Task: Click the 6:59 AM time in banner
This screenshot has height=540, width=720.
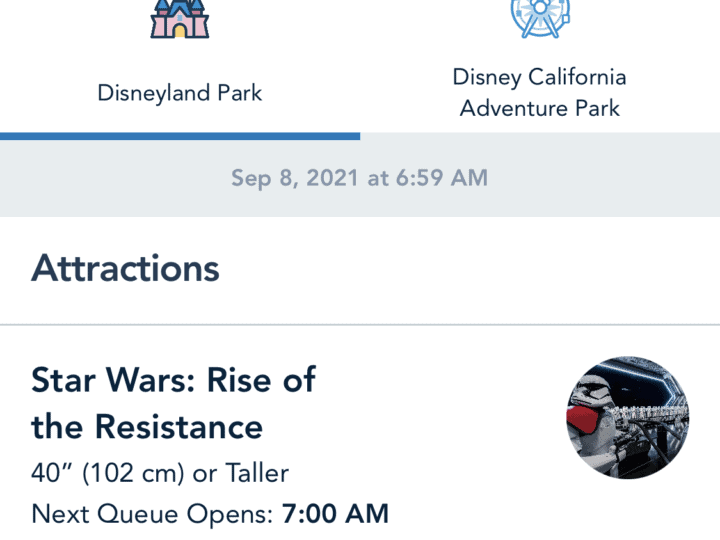Action: 441,178
